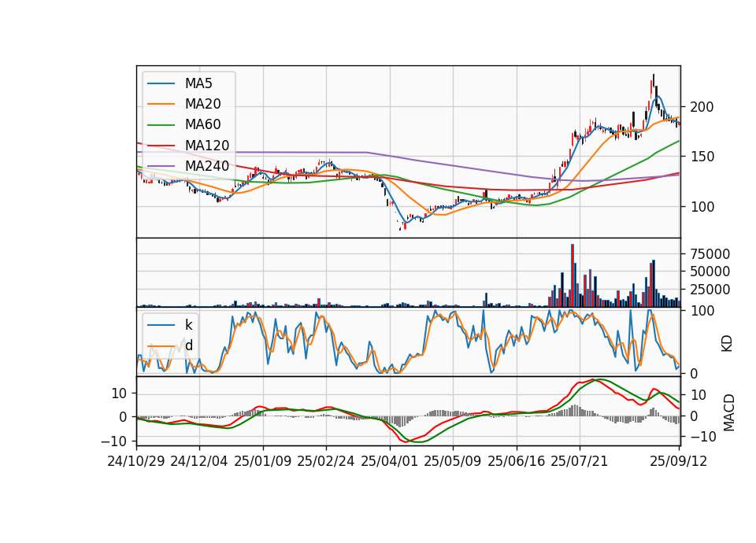Image resolution: width=756 pixels, height=543 pixels.
Task: Click the 25/01/09 date axis label
Action: [263, 461]
